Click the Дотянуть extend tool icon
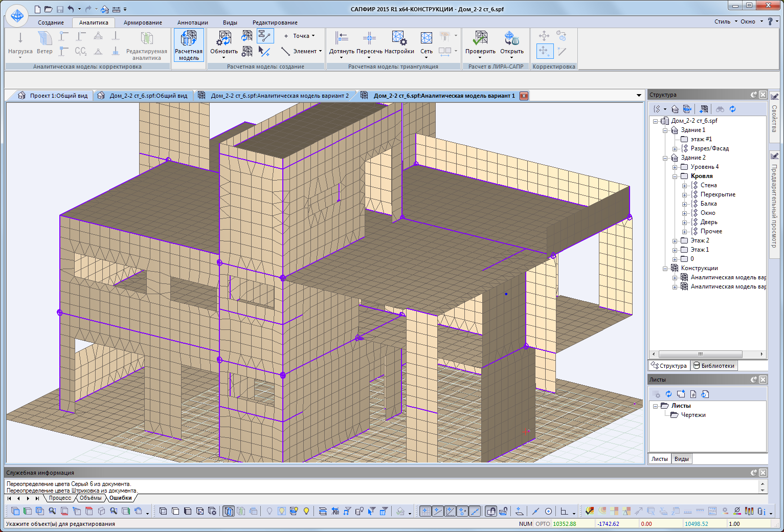The height and width of the screenshot is (532, 784). pyautogui.click(x=341, y=38)
